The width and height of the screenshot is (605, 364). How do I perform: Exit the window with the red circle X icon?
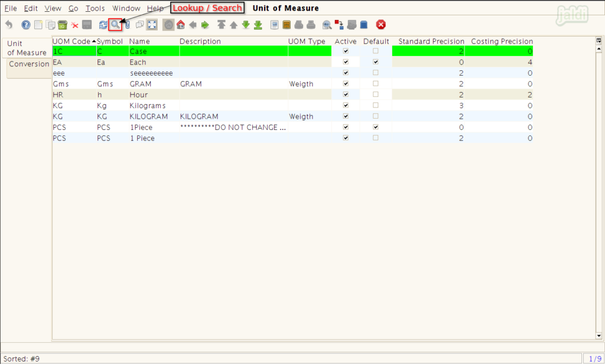(381, 25)
